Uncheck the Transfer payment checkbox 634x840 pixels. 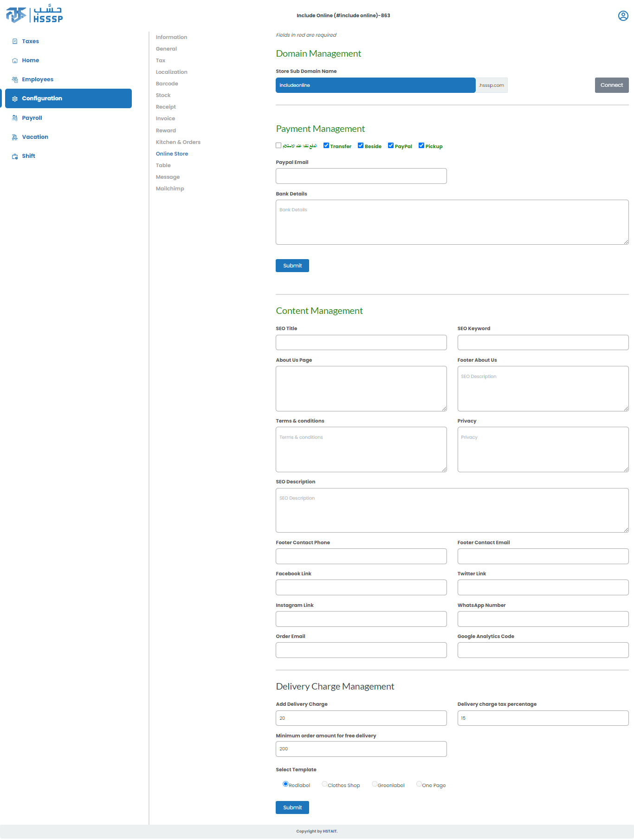(326, 146)
